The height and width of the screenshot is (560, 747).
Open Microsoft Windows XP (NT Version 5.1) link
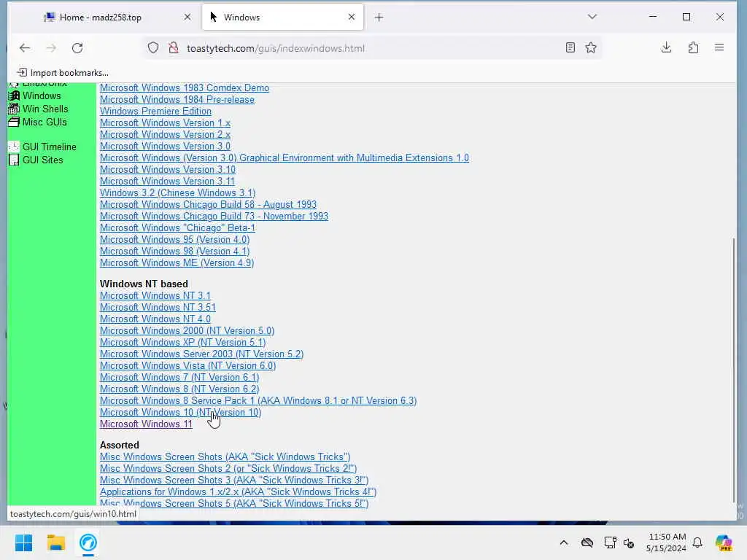[x=182, y=343]
